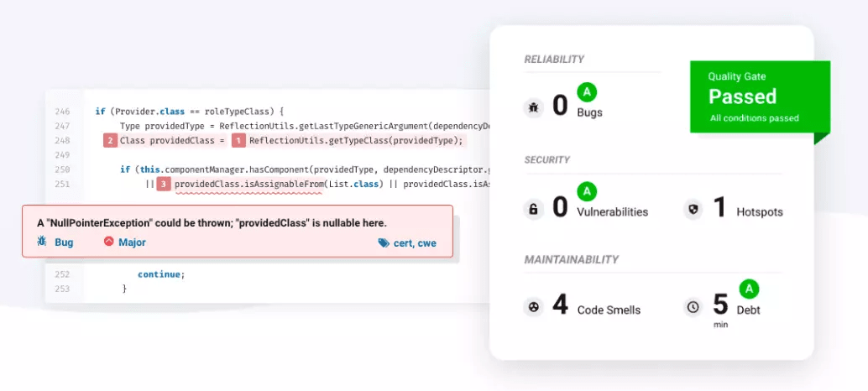Click the MAINTAINABILITY section heading
Screen dimensions: 868x391
click(572, 259)
